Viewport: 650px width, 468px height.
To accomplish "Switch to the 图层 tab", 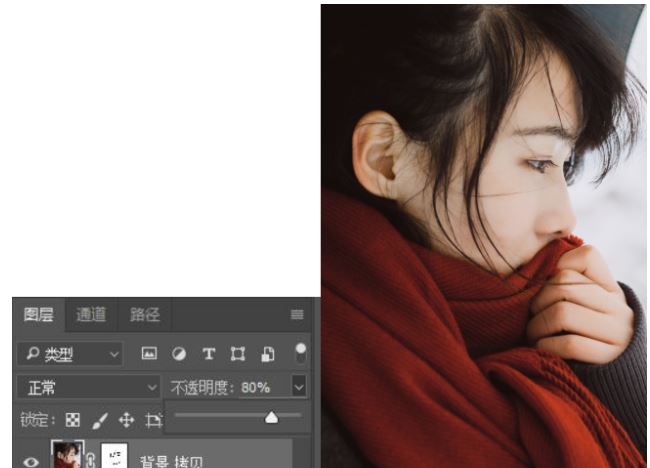I will [x=39, y=315].
